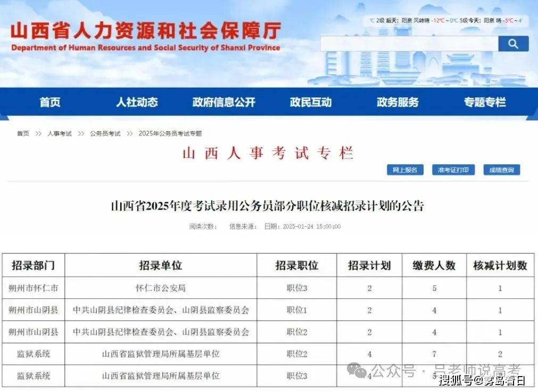Open the 政府信息公开 navigation item
The height and width of the screenshot is (392, 538).
click(224, 102)
